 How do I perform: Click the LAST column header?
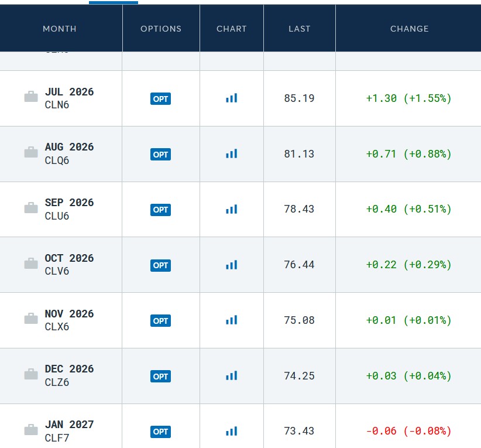click(300, 29)
